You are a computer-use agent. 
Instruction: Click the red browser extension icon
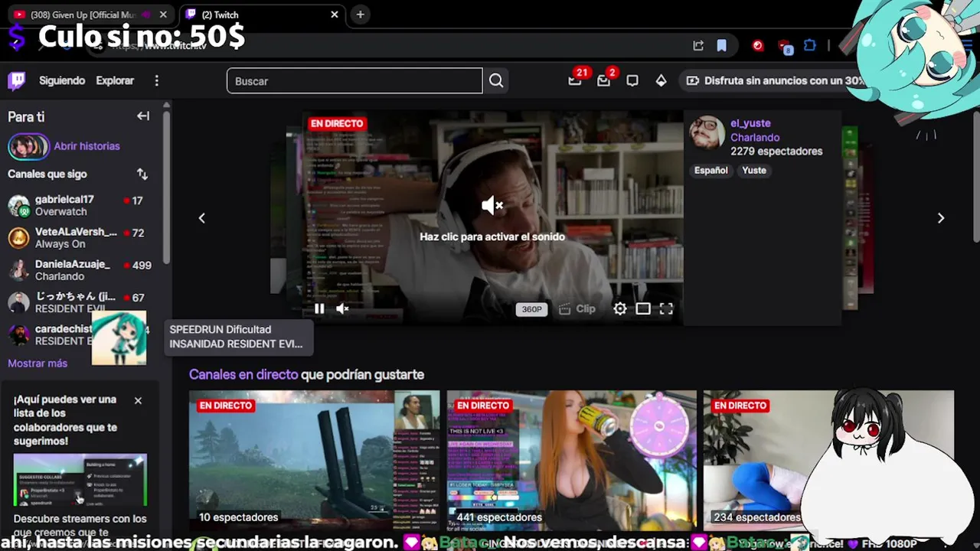pos(758,46)
